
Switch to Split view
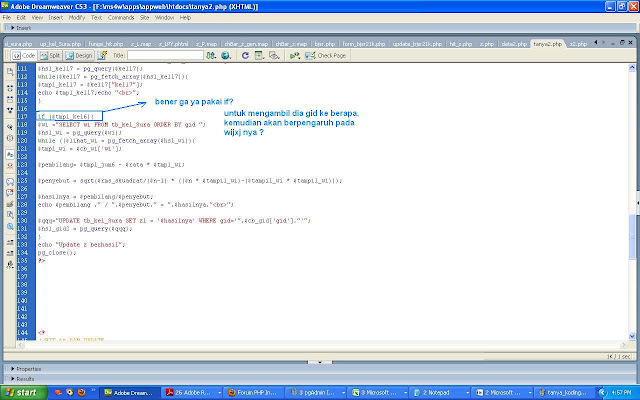pyautogui.click(x=50, y=56)
